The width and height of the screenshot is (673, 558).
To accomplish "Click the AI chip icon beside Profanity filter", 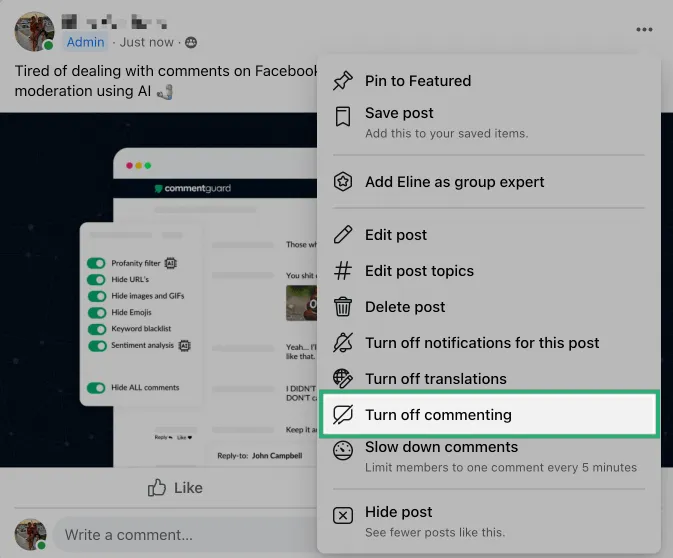I will (x=170, y=263).
